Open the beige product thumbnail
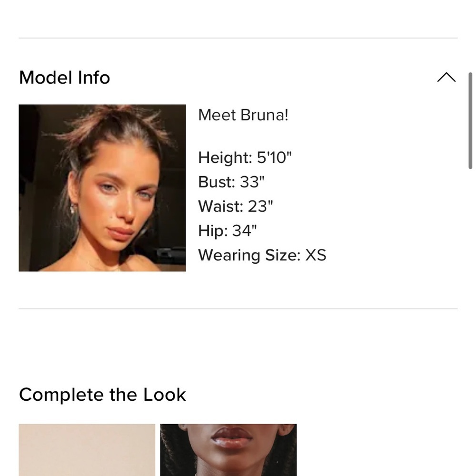 (x=87, y=450)
